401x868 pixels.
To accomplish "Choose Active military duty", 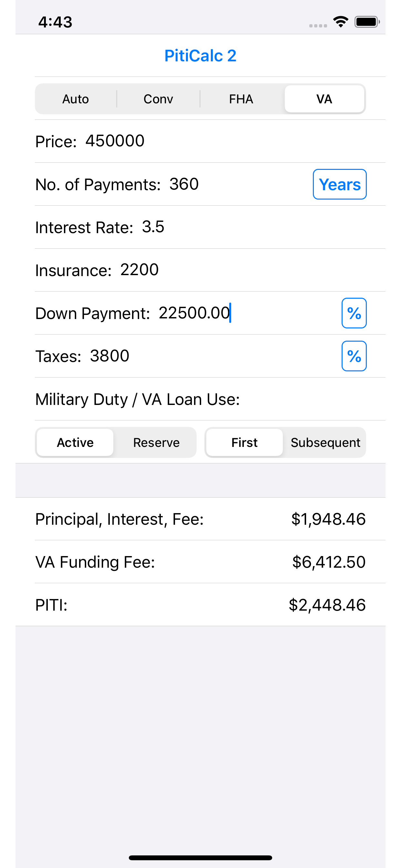I will [x=75, y=442].
